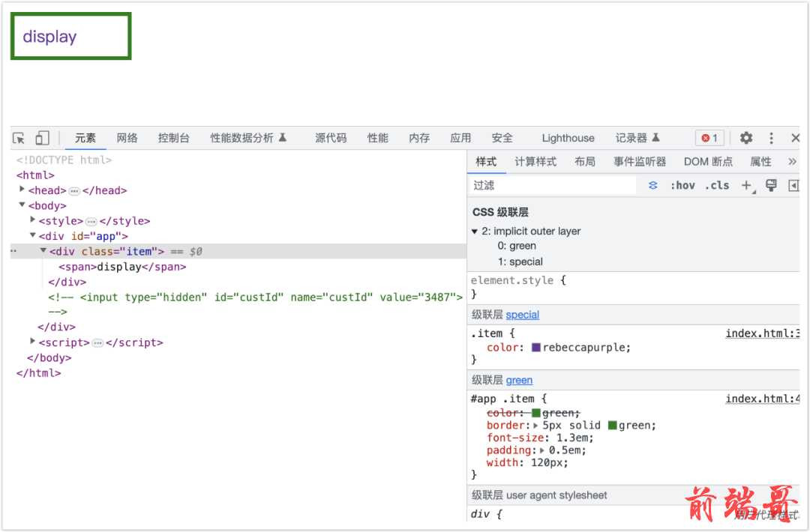810x532 pixels.
Task: Open the 控制台 tab
Action: (173, 138)
